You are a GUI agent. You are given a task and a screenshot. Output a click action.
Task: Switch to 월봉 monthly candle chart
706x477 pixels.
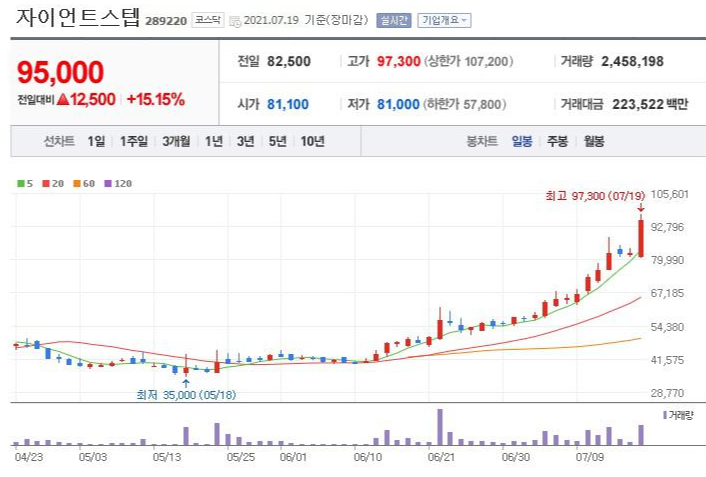(594, 141)
